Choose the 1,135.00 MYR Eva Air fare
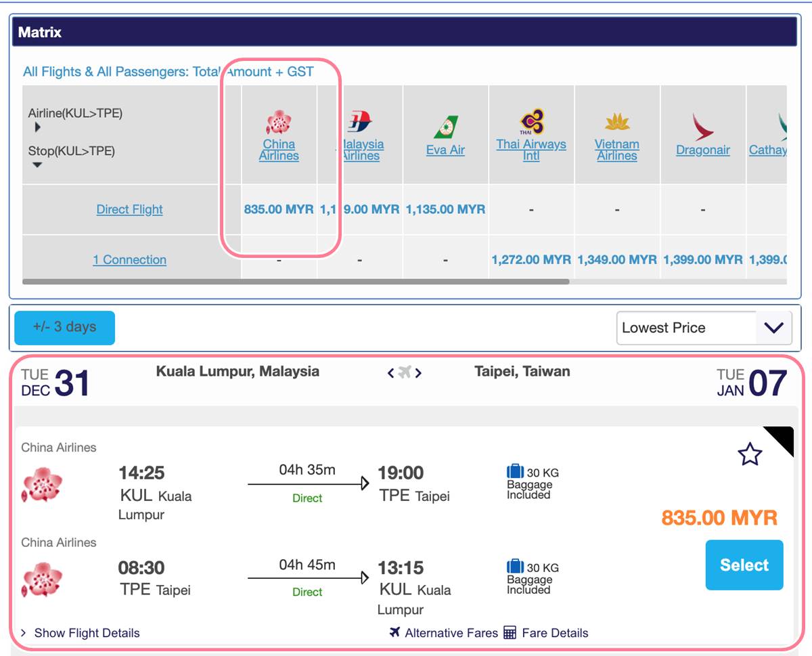This screenshot has height=656, width=812. pos(445,209)
